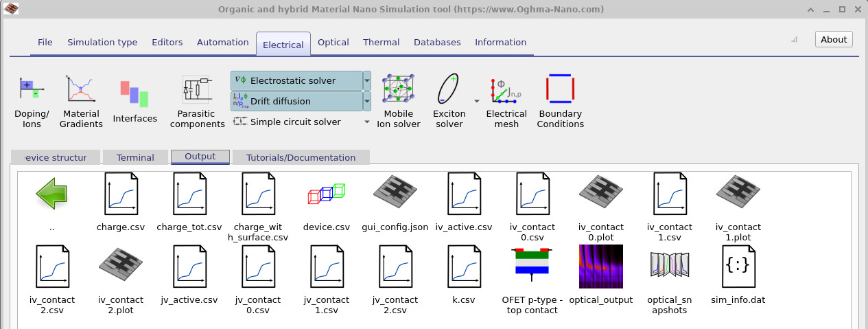Toggle the Drift diffusion solver button
Viewport: 868px width, 329px height.
pos(296,102)
